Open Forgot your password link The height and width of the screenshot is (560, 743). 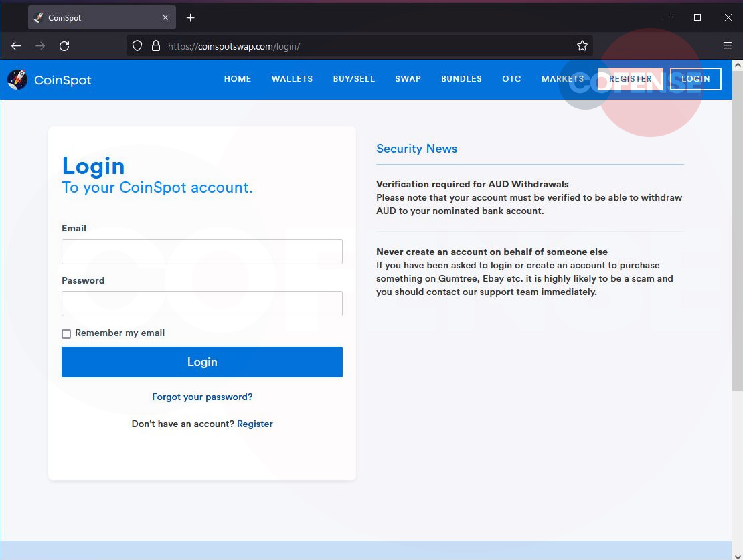click(202, 397)
